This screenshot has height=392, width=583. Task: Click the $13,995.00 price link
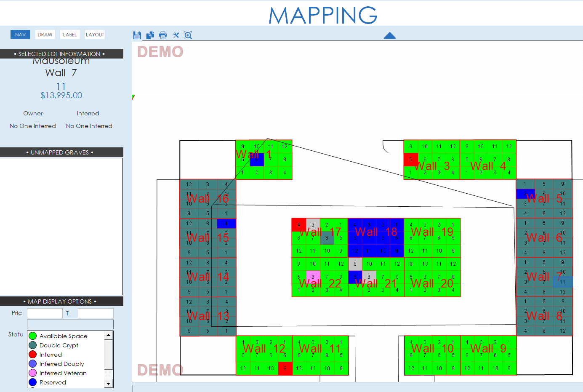pyautogui.click(x=61, y=95)
